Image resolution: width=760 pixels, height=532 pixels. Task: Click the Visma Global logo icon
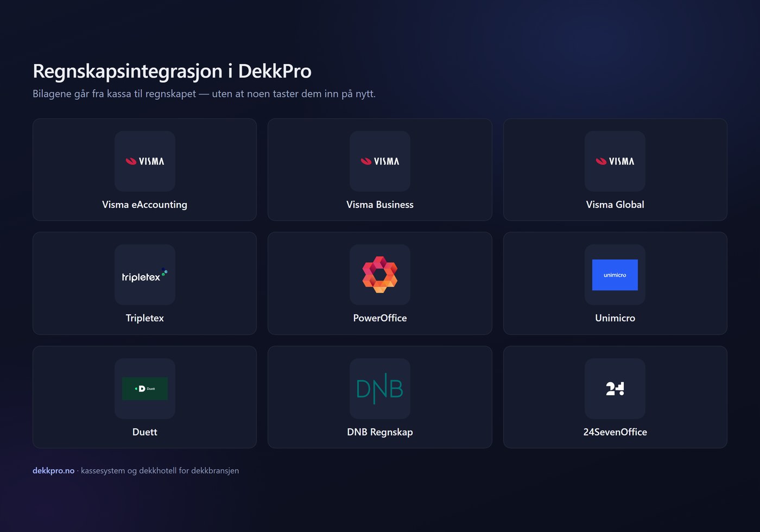tap(615, 161)
